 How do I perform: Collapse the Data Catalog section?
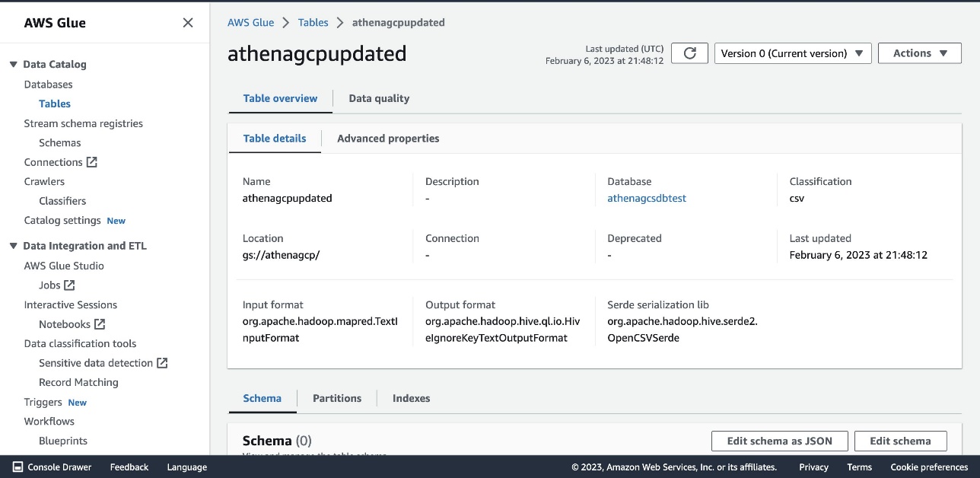pyautogui.click(x=13, y=65)
